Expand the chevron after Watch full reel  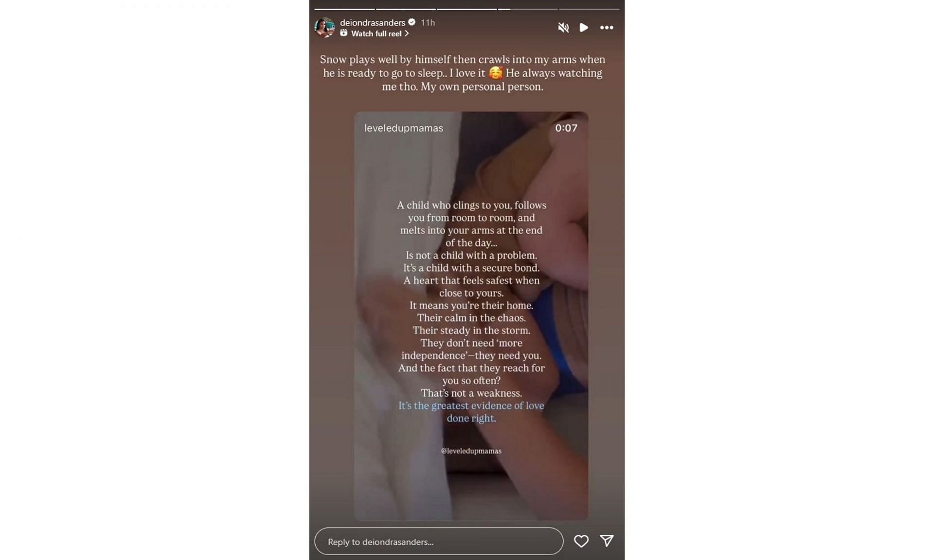pyautogui.click(x=407, y=34)
